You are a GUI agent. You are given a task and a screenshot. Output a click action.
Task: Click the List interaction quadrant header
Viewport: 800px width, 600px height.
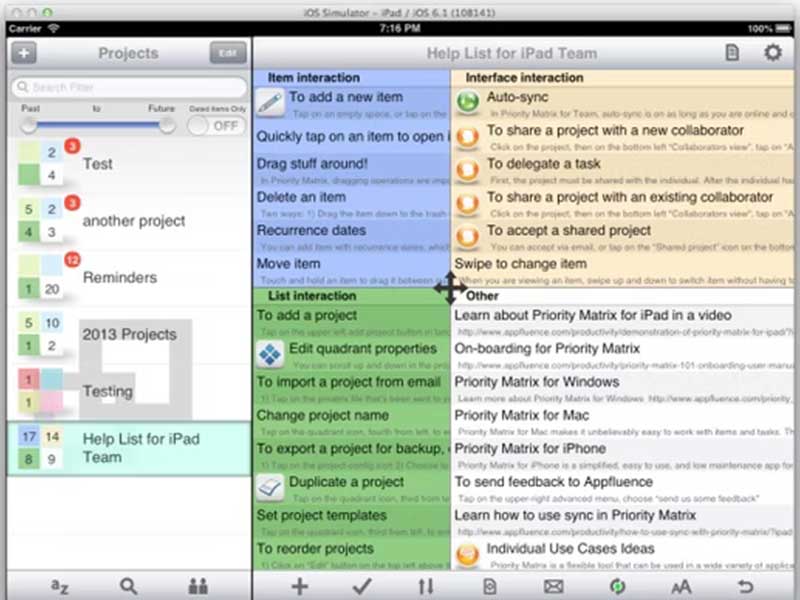[352, 296]
